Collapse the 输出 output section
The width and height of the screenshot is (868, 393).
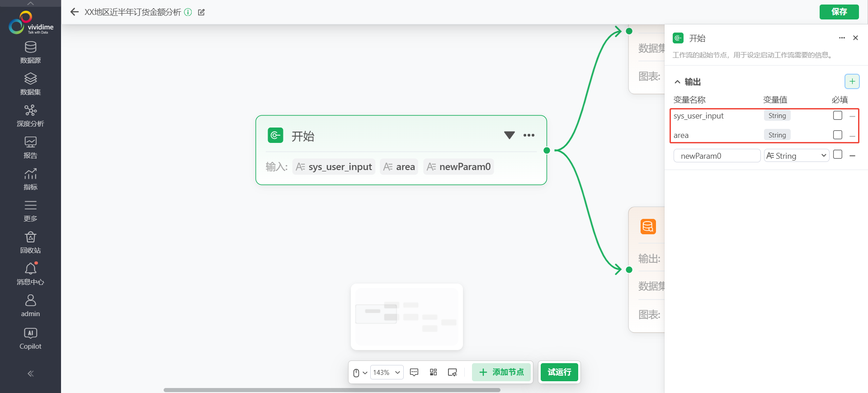pyautogui.click(x=677, y=82)
